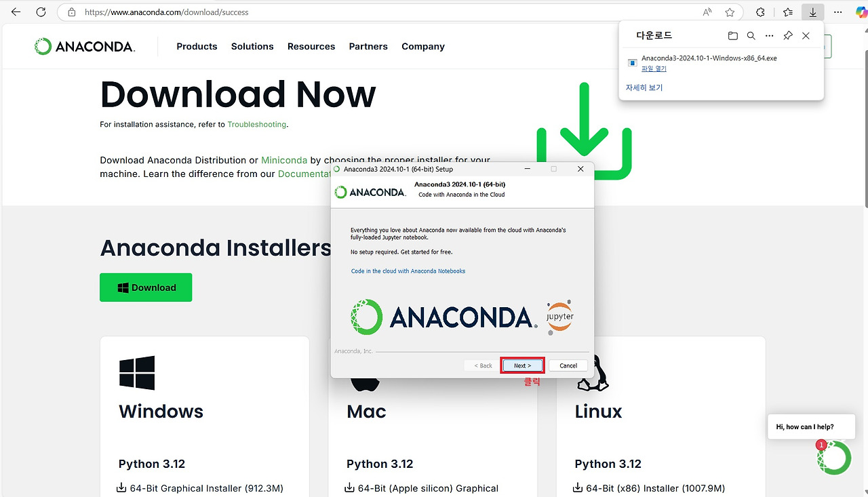Click the read aloud icon in the address bar

click(707, 12)
